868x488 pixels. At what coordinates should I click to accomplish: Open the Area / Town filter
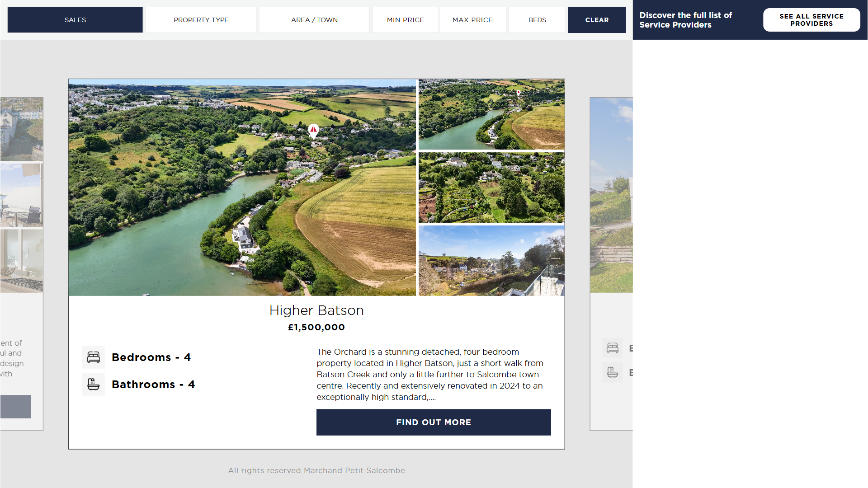click(314, 20)
